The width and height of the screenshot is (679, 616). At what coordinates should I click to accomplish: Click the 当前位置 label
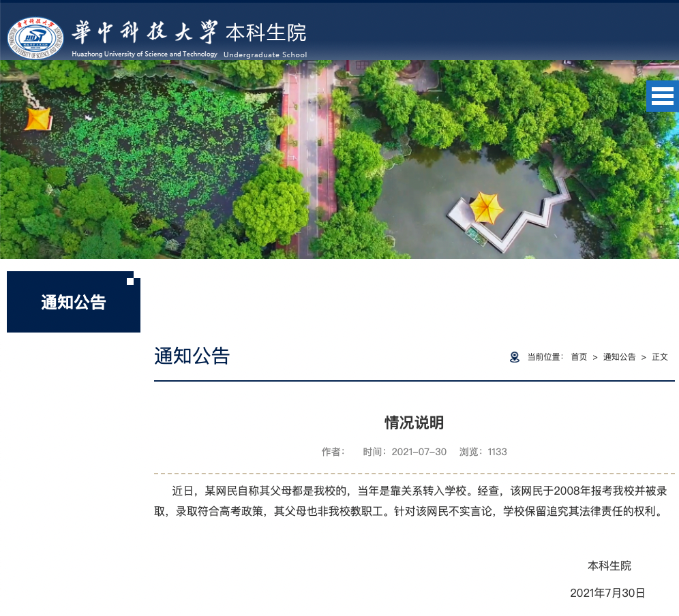point(545,356)
